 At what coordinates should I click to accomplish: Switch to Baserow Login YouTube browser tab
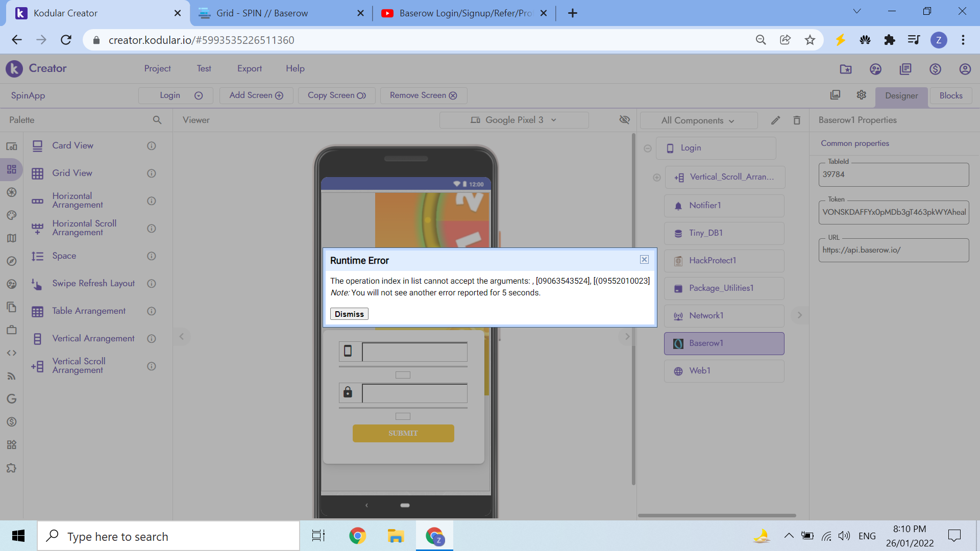(464, 13)
